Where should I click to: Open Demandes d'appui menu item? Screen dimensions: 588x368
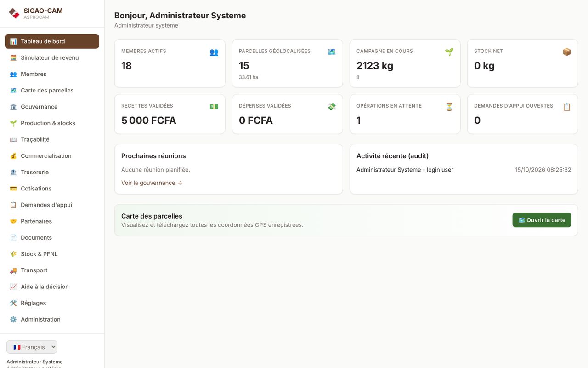pyautogui.click(x=52, y=205)
